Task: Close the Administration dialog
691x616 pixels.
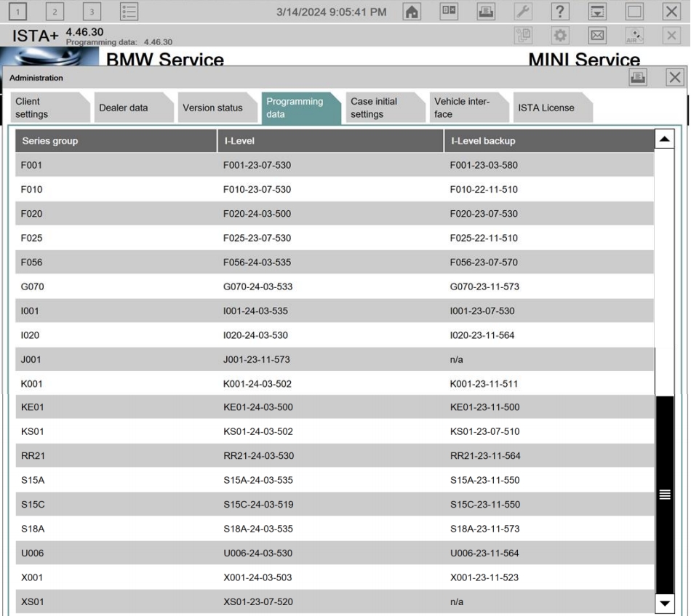Action: point(674,78)
